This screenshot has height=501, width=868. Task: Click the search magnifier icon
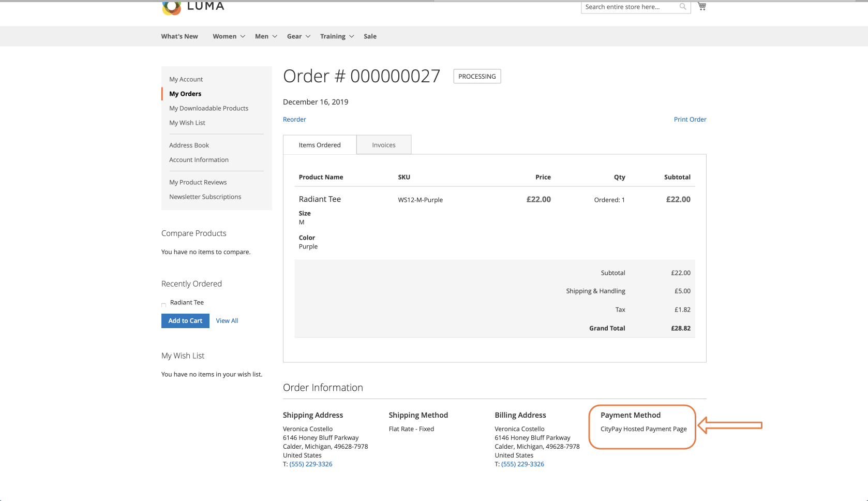tap(683, 7)
